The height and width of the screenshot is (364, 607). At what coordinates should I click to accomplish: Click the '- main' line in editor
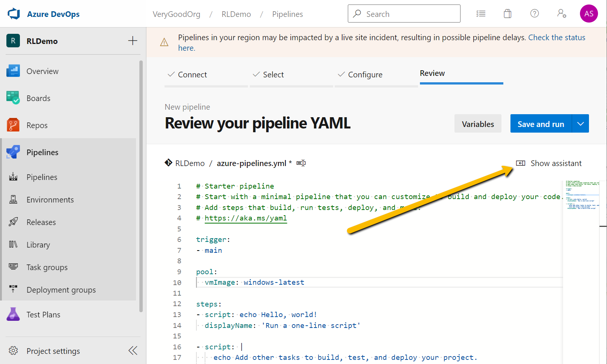(209, 251)
